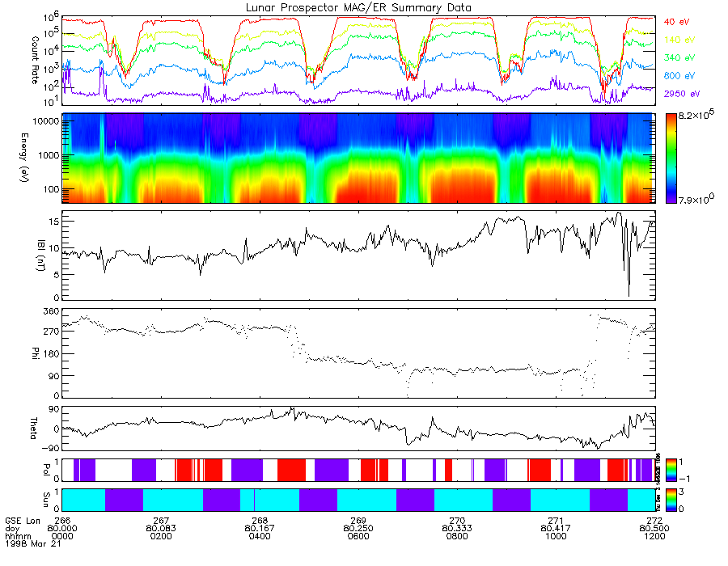Viewport: 728px width, 566px height.
Task: Click the energy spectrogram panel
Action: 358,158
